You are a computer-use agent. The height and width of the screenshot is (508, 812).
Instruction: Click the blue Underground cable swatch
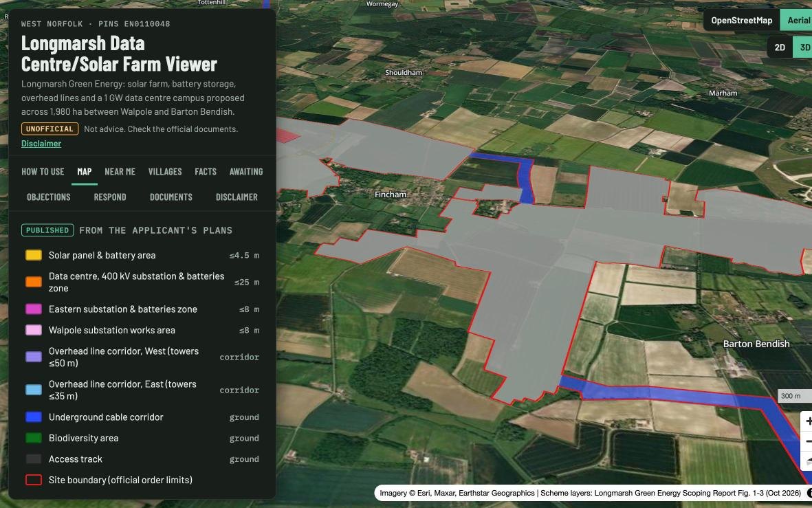point(34,417)
